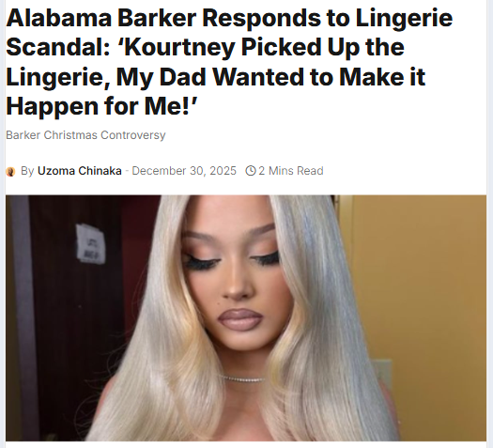Open the featured photo of the blonde woman
This screenshot has width=493, height=448.
pyautogui.click(x=246, y=317)
